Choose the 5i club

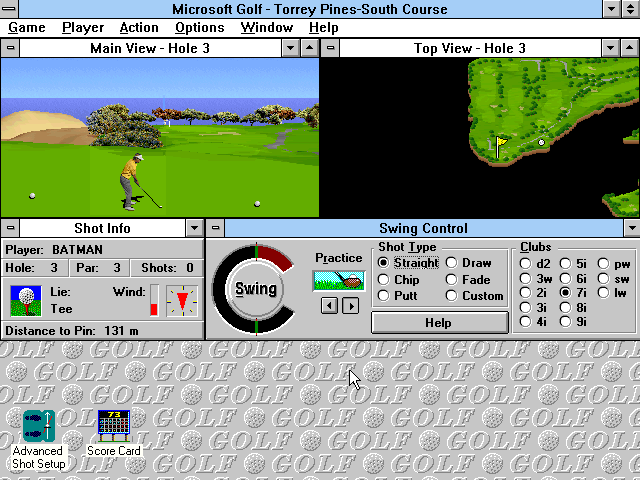click(573, 264)
